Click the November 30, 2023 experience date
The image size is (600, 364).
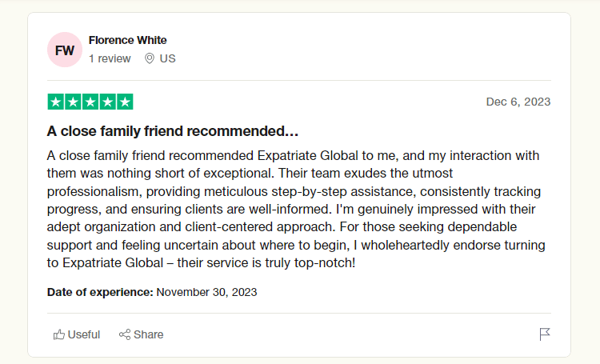[x=206, y=292]
